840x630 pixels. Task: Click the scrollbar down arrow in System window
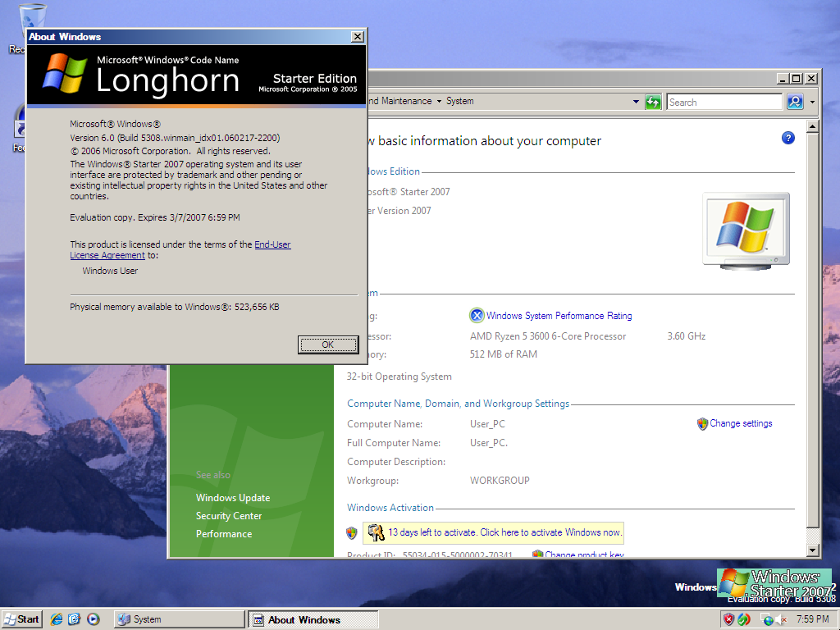(x=813, y=550)
